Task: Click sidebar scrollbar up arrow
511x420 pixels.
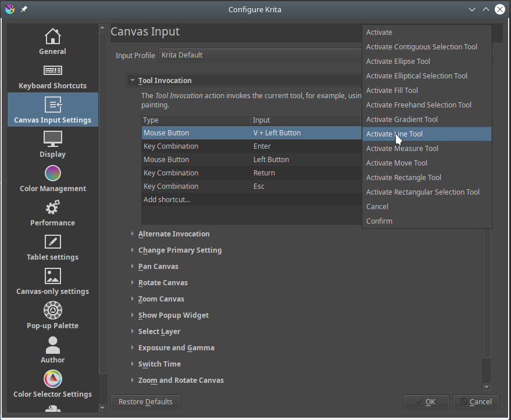Action: point(102,28)
